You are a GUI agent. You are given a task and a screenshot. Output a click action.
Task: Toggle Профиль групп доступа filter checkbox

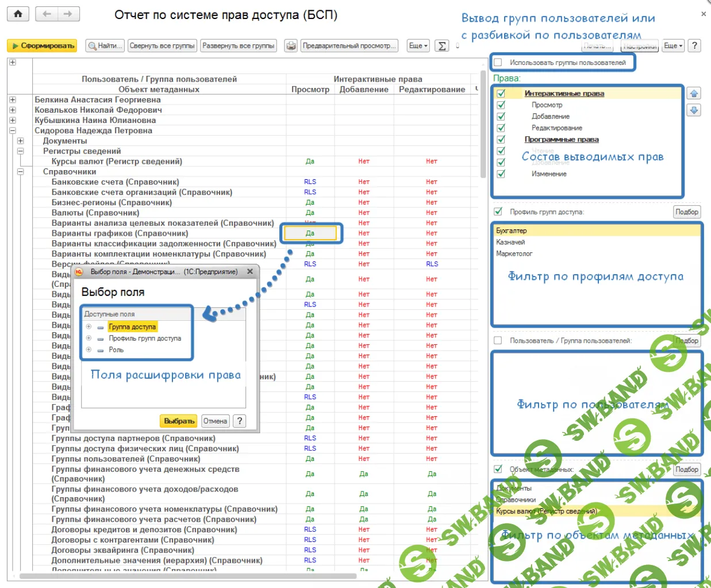(x=498, y=212)
